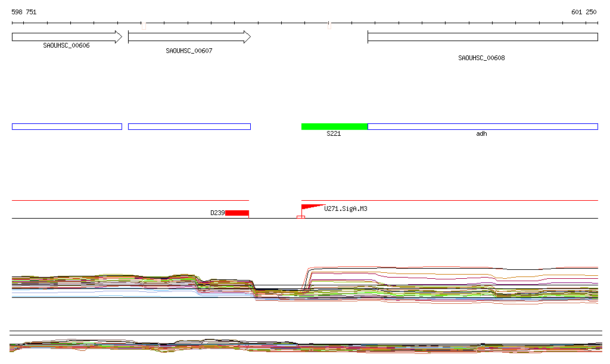Click start coordinate 598 751

[24, 12]
